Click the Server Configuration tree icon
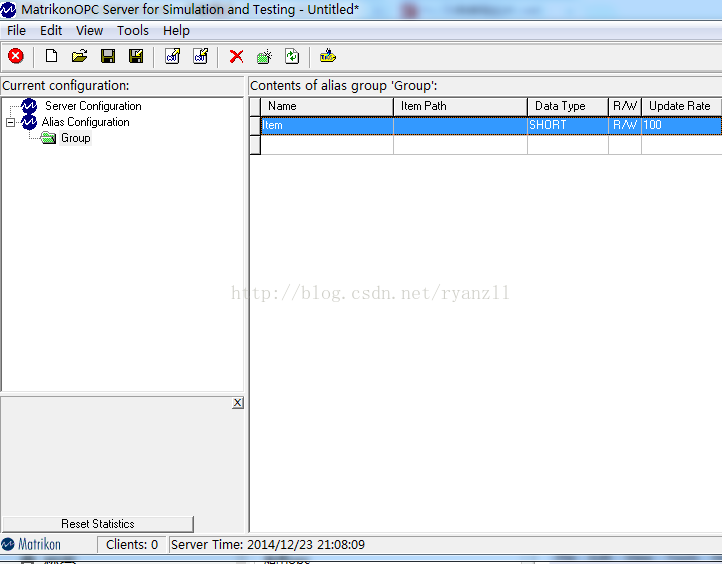Screen dimensions: 722x564 [x=29, y=106]
